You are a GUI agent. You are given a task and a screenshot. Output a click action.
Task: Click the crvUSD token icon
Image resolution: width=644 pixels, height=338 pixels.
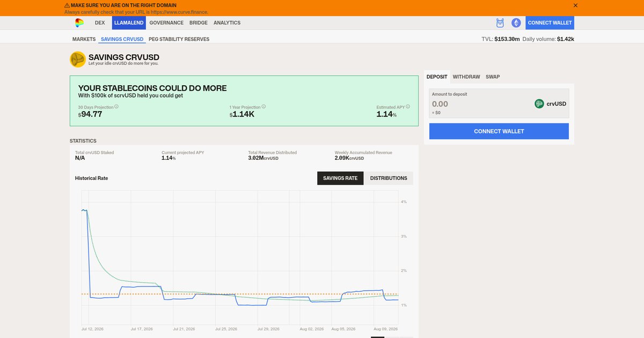click(x=539, y=104)
